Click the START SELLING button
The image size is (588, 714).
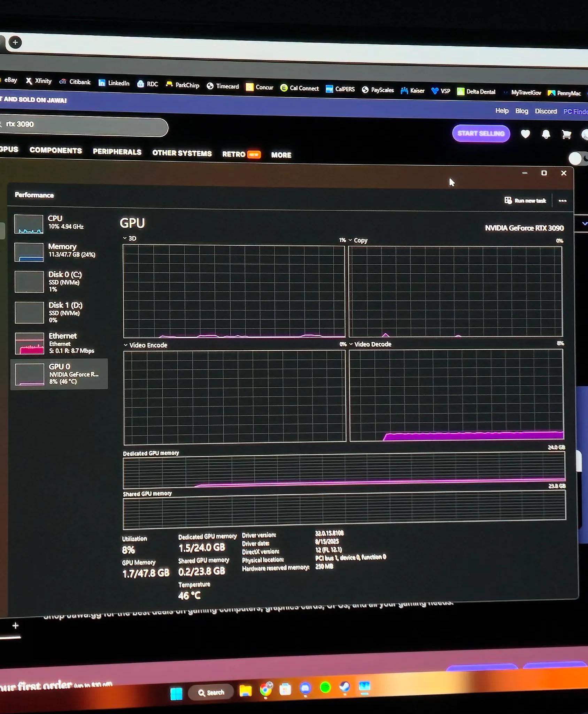coord(481,134)
